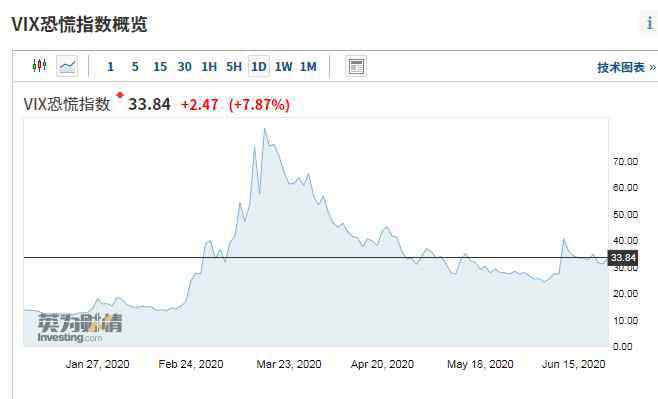
Task: Select the 1D interval
Action: coord(258,67)
